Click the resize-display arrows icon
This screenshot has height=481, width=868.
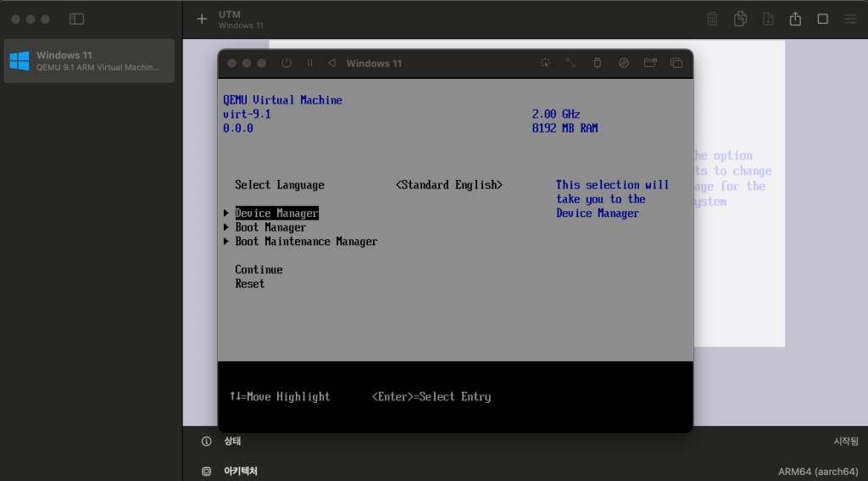pyautogui.click(x=570, y=63)
